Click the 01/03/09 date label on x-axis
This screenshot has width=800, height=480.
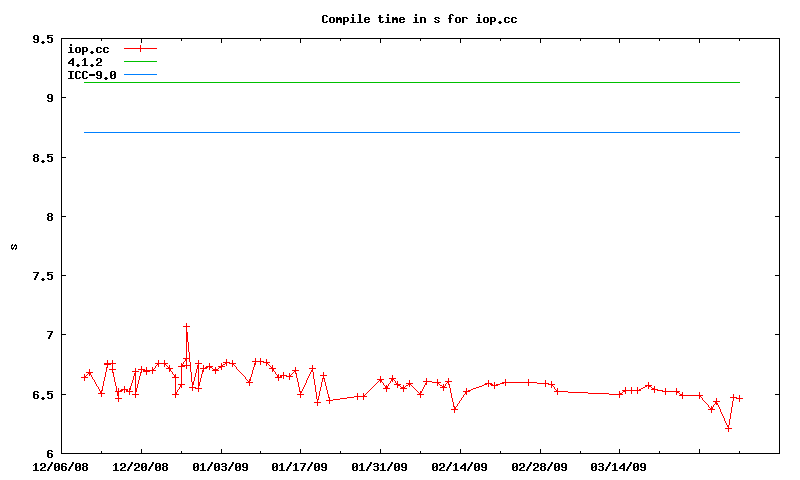[220, 466]
